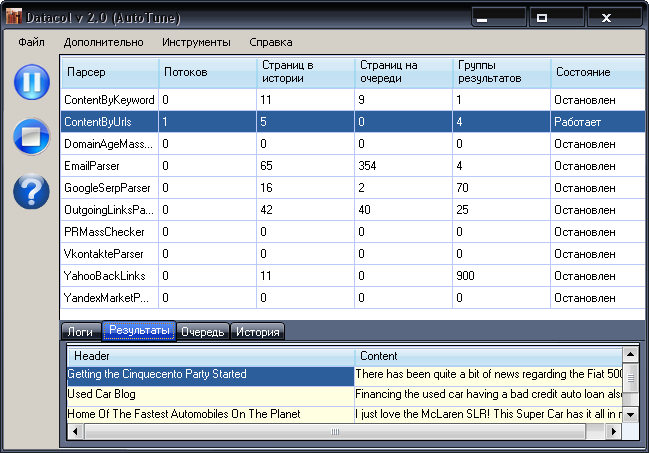The image size is (649, 453).
Task: Select the GoogleSerpParser row
Action: tap(108, 188)
